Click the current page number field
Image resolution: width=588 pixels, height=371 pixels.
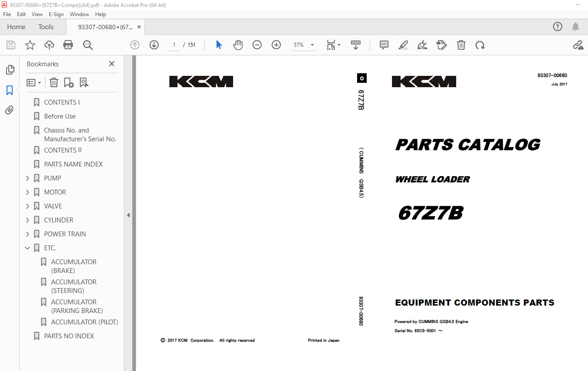coord(174,45)
